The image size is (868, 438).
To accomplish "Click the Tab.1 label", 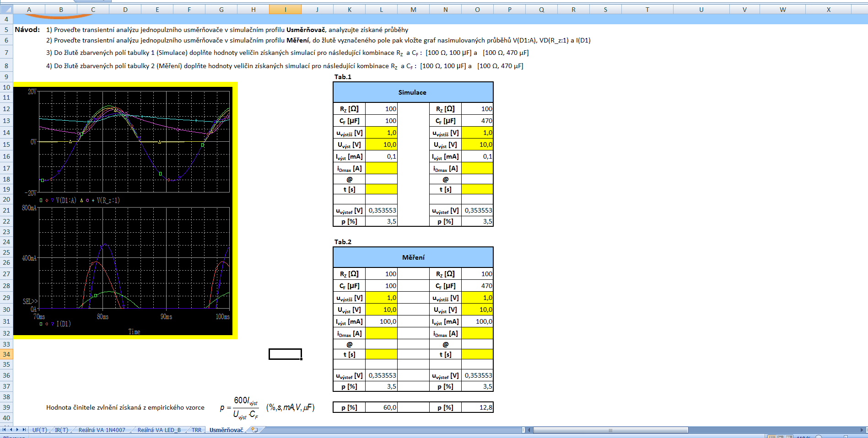I will tap(343, 77).
